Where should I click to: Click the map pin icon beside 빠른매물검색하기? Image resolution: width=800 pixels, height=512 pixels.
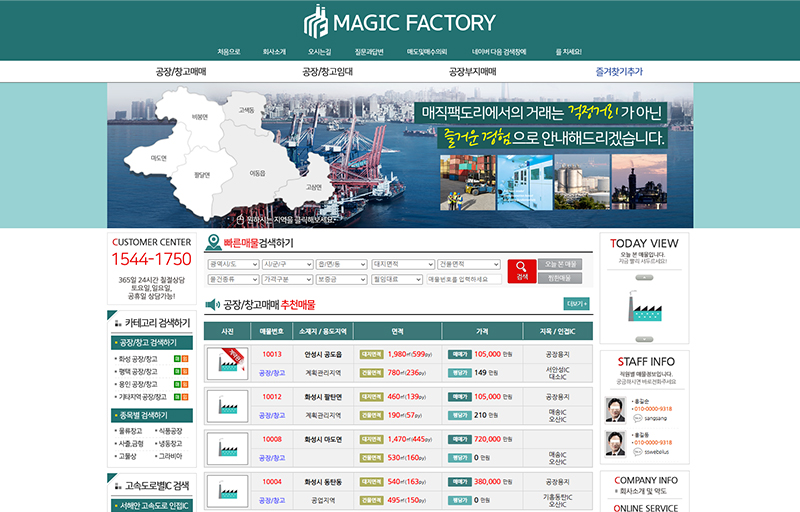(213, 243)
